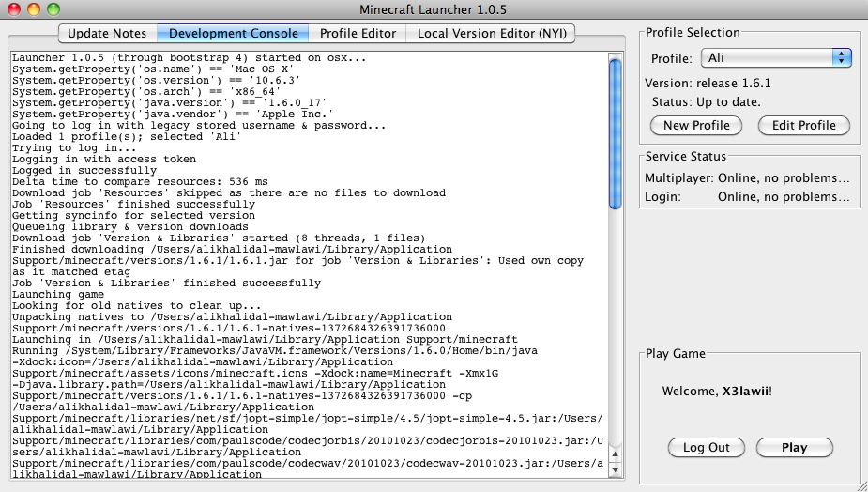Click 'Queueing library & version downloads' line

(130, 226)
